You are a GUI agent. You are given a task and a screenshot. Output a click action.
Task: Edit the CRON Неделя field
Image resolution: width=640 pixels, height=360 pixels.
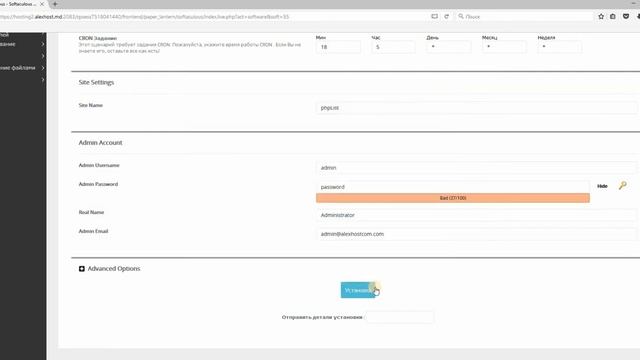[x=559, y=47]
